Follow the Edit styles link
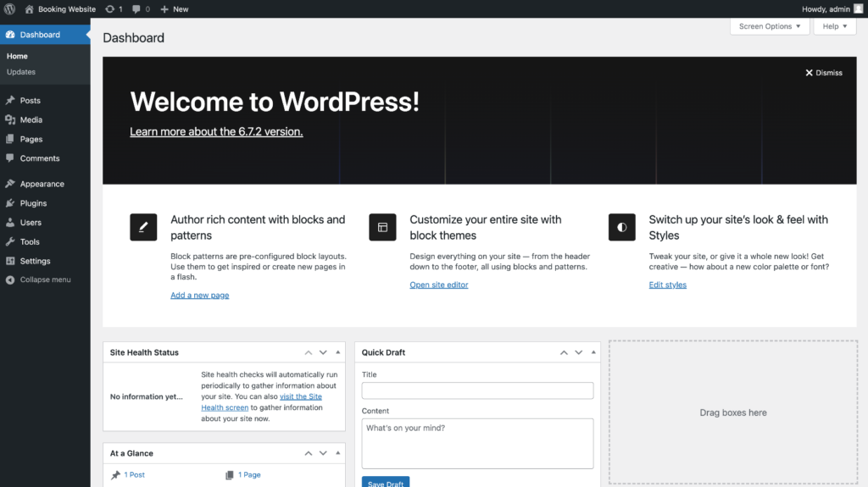The width and height of the screenshot is (868, 487). (x=668, y=285)
